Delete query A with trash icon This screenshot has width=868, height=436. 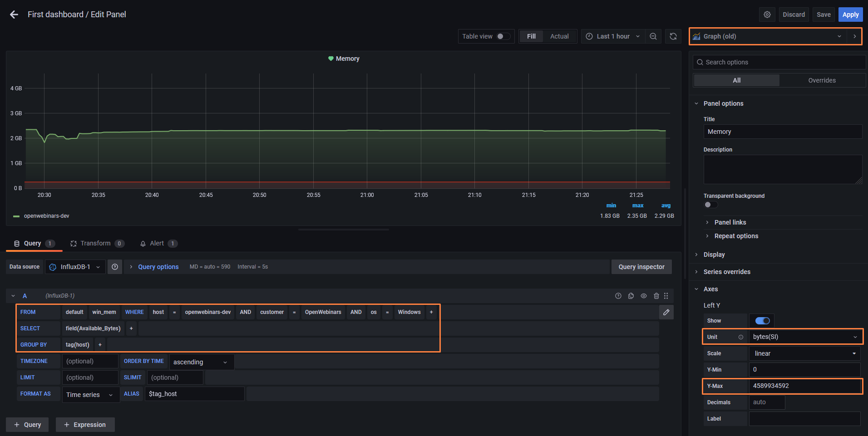(x=656, y=295)
